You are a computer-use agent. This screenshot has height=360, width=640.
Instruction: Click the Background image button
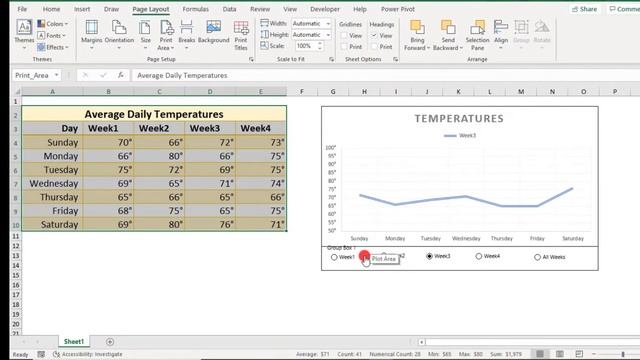point(213,32)
